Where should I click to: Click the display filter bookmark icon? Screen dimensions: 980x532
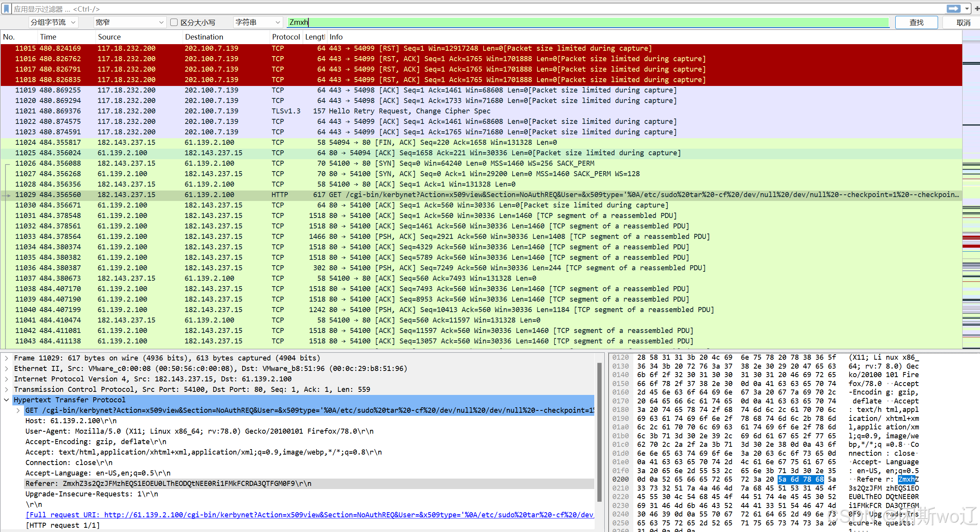click(x=7, y=9)
